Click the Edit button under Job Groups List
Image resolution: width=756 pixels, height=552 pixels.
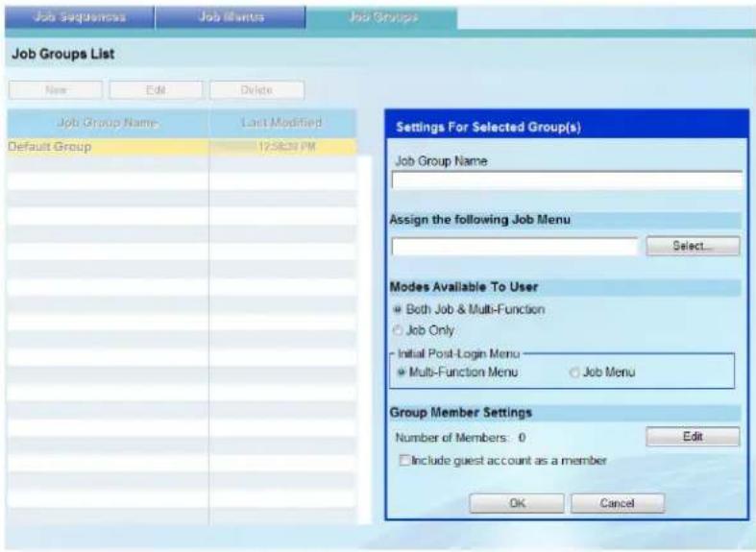point(156,90)
